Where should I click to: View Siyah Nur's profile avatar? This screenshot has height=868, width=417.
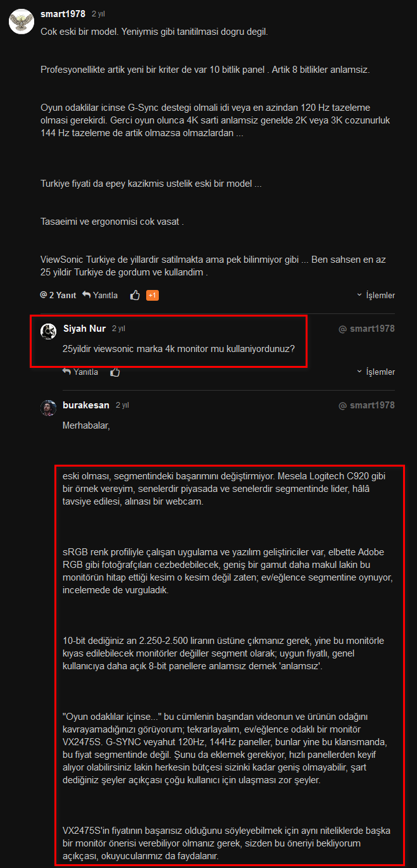[x=49, y=331]
